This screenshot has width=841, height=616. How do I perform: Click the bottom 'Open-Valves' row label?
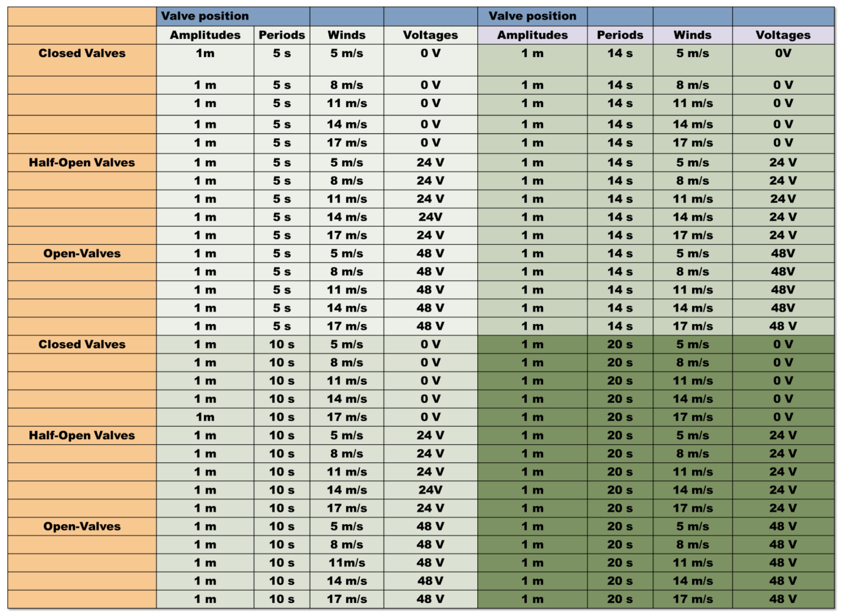click(82, 526)
